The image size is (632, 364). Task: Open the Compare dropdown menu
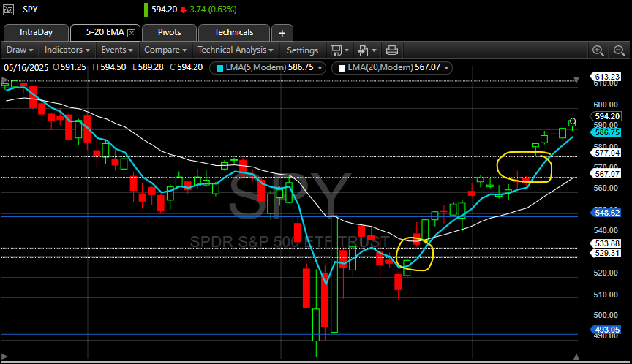click(x=165, y=50)
